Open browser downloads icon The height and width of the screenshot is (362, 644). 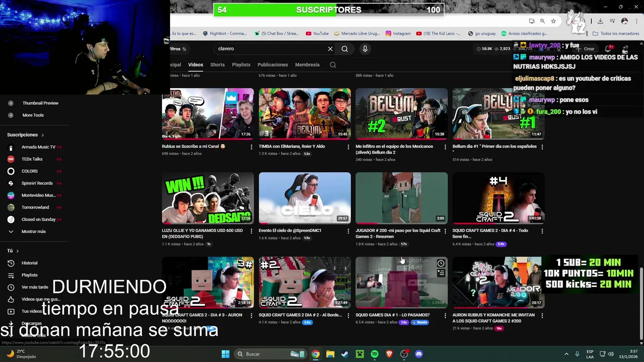600,21
